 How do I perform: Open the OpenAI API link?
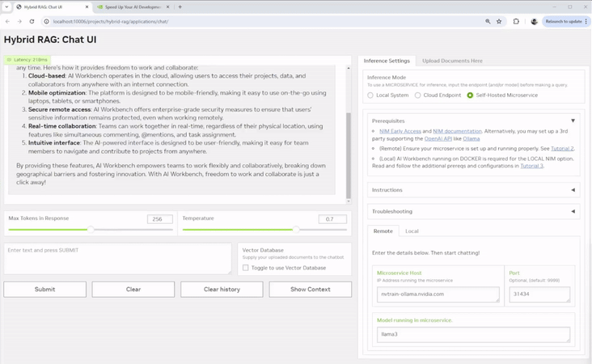click(438, 138)
